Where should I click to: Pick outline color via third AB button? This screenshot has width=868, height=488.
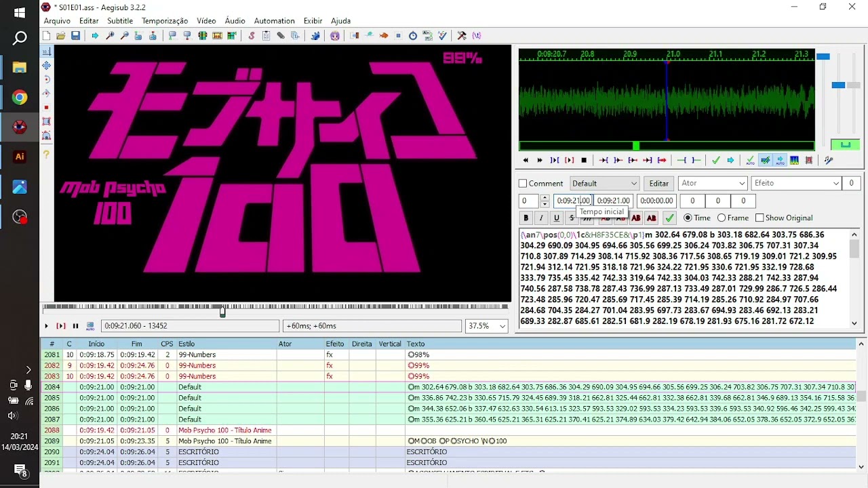click(636, 218)
